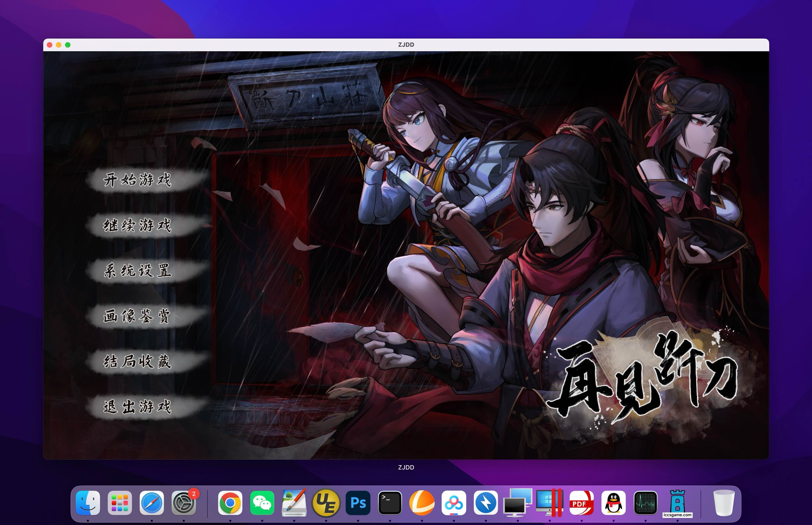Minimize the ZJDD window with yellow button
812x525 pixels.
tap(59, 45)
